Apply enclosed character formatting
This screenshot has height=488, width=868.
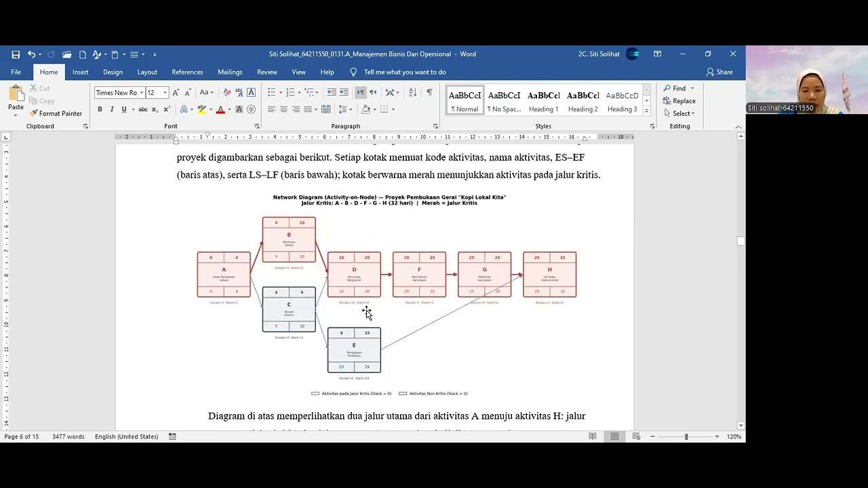pyautogui.click(x=251, y=109)
